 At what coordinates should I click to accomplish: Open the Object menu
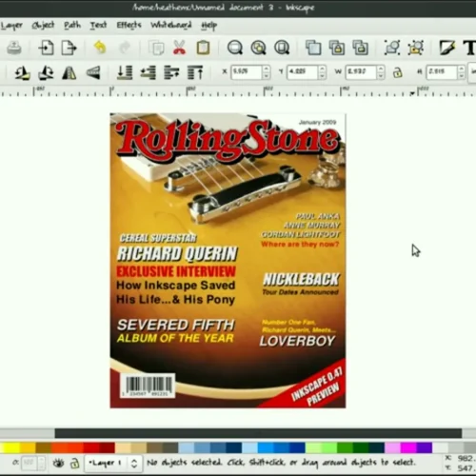43,26
